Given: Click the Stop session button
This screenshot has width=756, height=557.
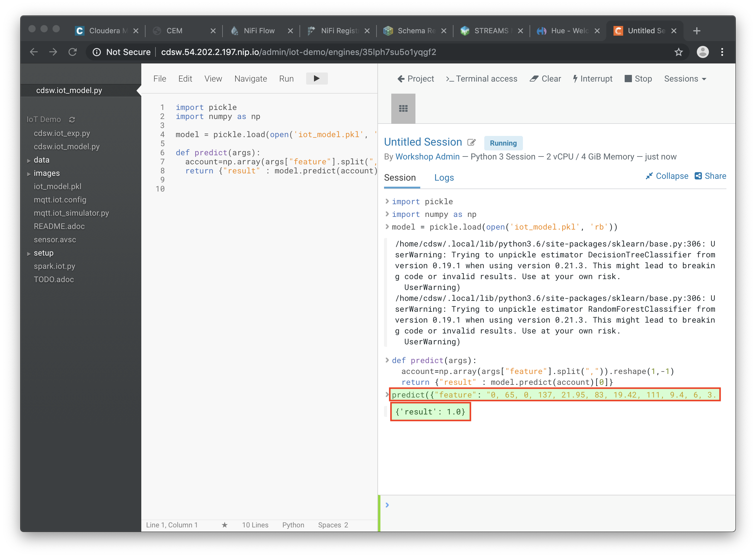Looking at the screenshot, I should [x=638, y=79].
